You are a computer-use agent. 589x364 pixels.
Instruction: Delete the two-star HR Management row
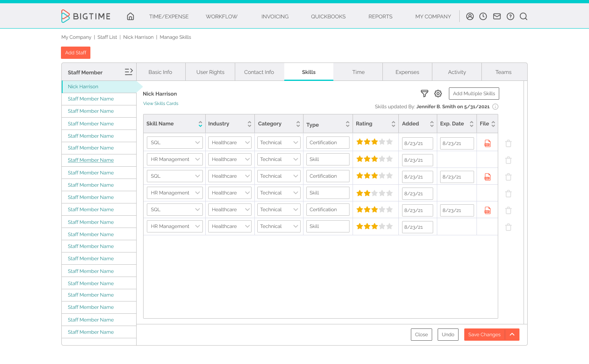(x=508, y=194)
